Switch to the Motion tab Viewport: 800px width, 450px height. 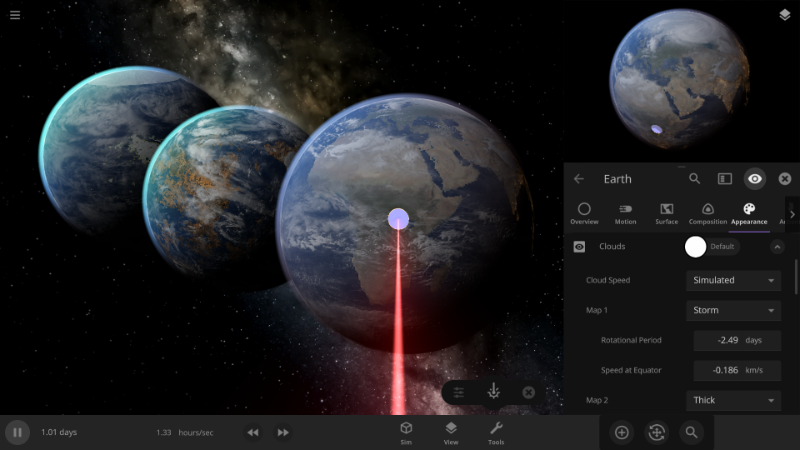tap(625, 213)
